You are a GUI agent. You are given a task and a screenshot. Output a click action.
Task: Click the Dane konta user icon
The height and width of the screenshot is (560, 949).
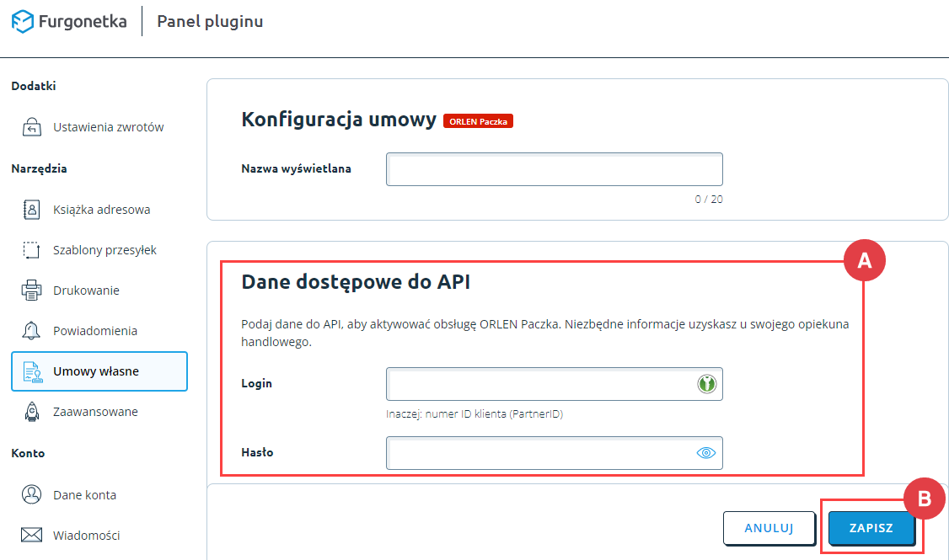pyautogui.click(x=31, y=495)
